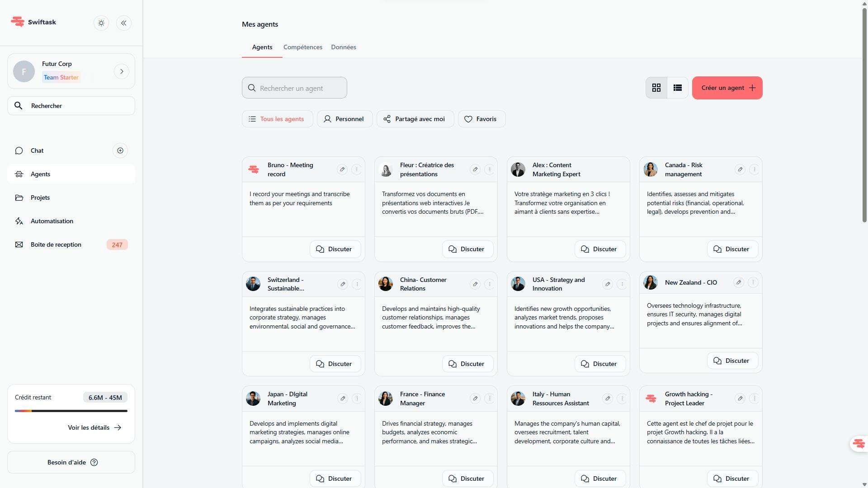Enable the Favoris filter
868x488 pixels.
point(481,119)
